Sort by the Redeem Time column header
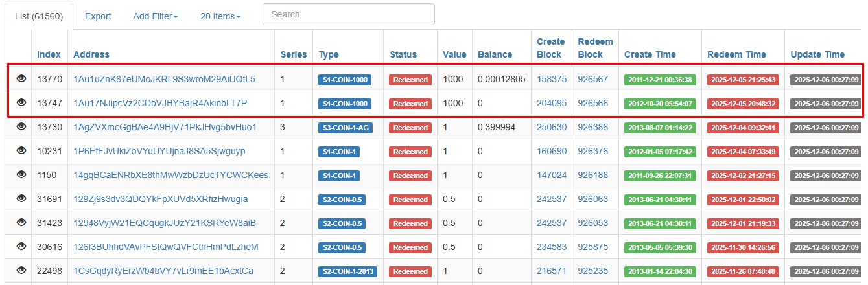This screenshot has height=285, width=868. click(x=736, y=54)
